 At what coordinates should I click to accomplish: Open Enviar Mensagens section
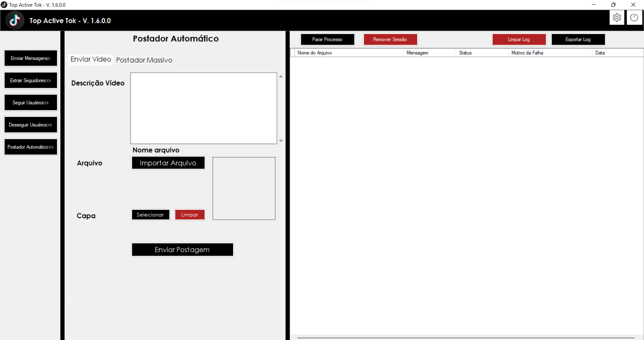(x=31, y=58)
